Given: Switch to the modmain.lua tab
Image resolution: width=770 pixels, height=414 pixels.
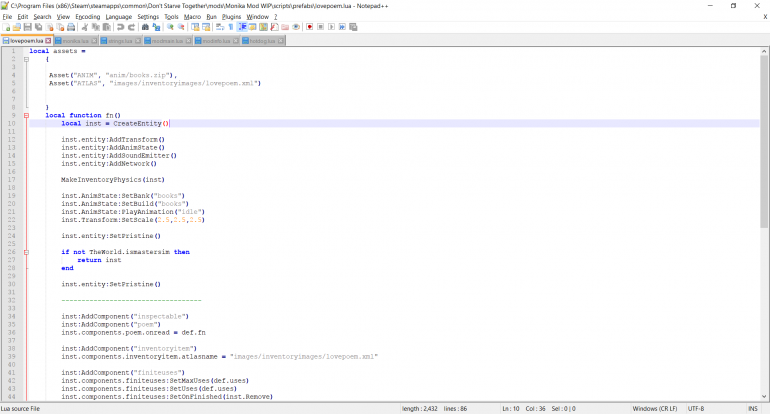Looking at the screenshot, I should (x=166, y=41).
